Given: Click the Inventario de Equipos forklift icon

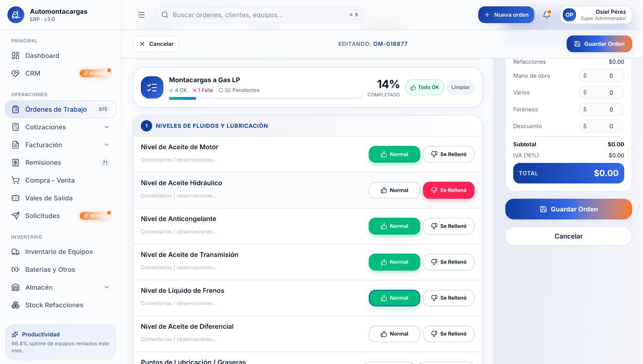Looking at the screenshot, I should [15, 252].
